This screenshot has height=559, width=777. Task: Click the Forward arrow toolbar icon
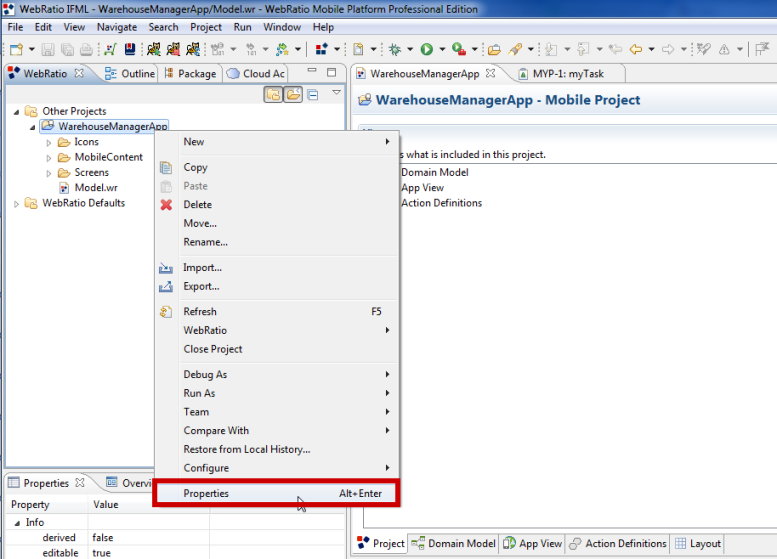[668, 49]
